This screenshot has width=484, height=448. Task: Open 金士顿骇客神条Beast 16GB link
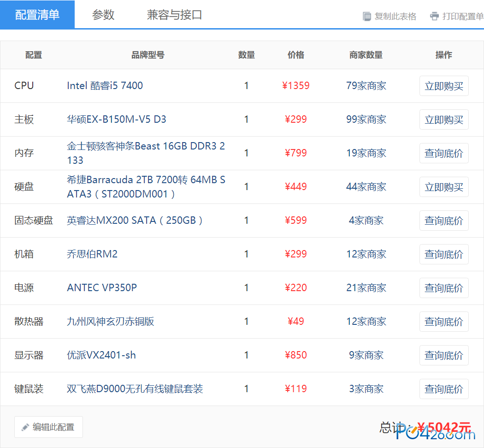[146, 153]
